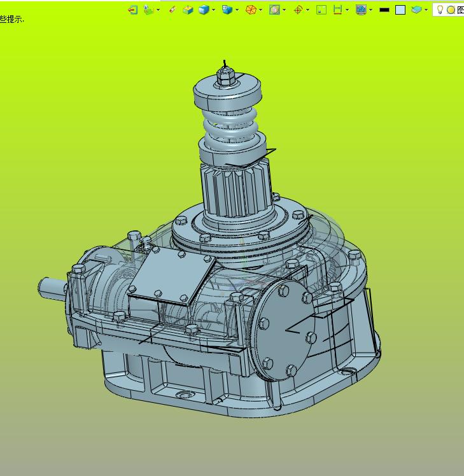This screenshot has height=476, width=464.
Task: Expand dropdown beside dimension measure icon
Action: tap(347, 10)
